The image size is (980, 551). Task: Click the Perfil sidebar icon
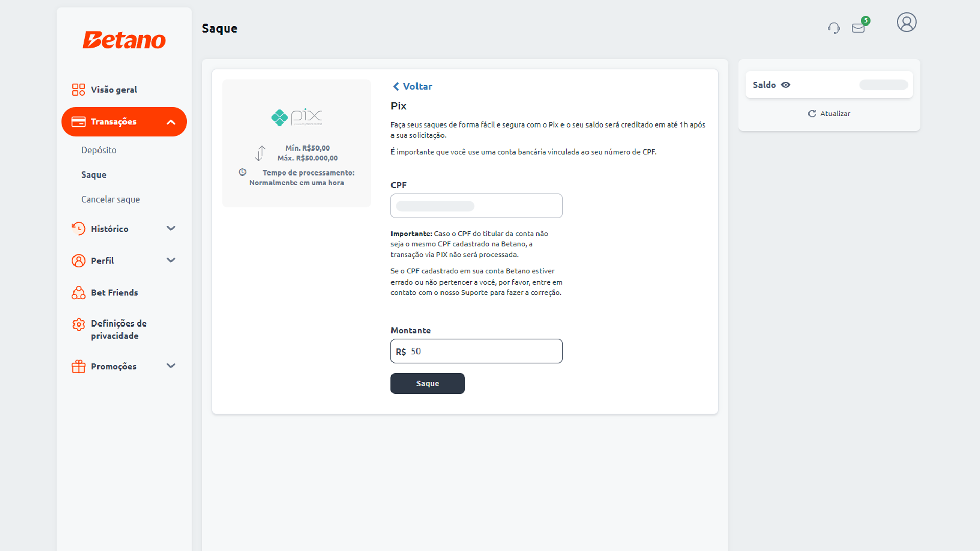pos(78,260)
